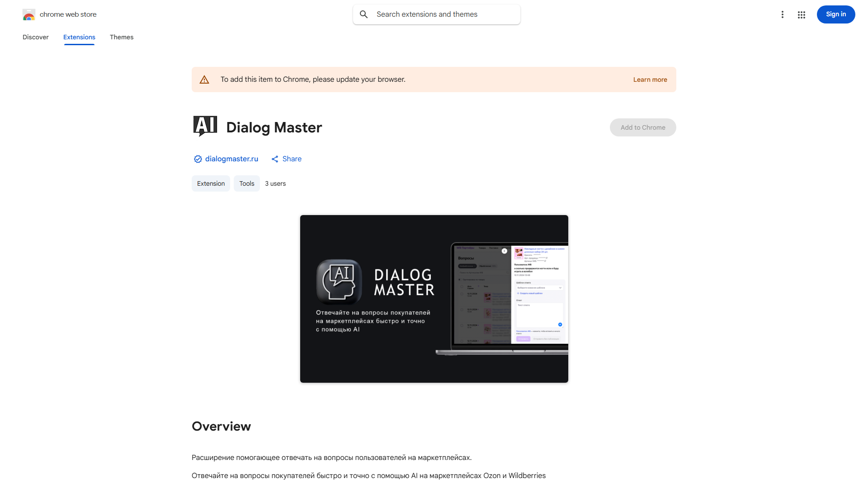This screenshot has height=488, width=868.
Task: Click the Sign in button
Action: click(835, 14)
